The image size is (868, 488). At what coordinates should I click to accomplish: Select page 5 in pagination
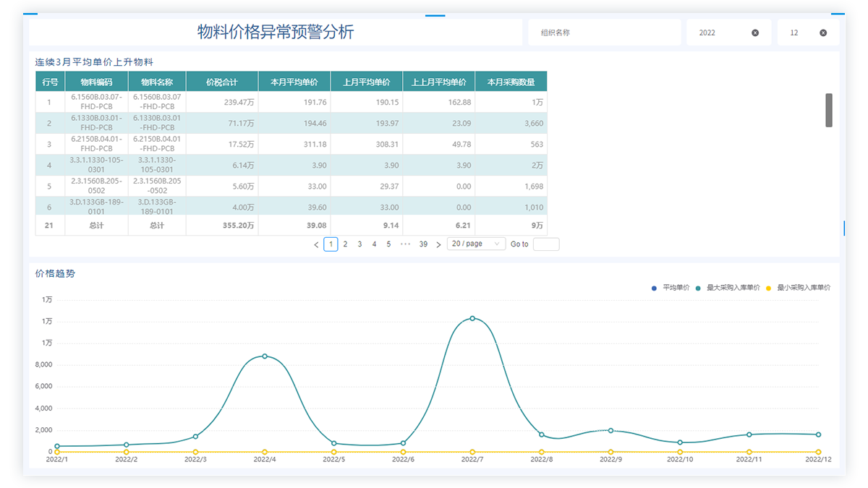pyautogui.click(x=388, y=244)
